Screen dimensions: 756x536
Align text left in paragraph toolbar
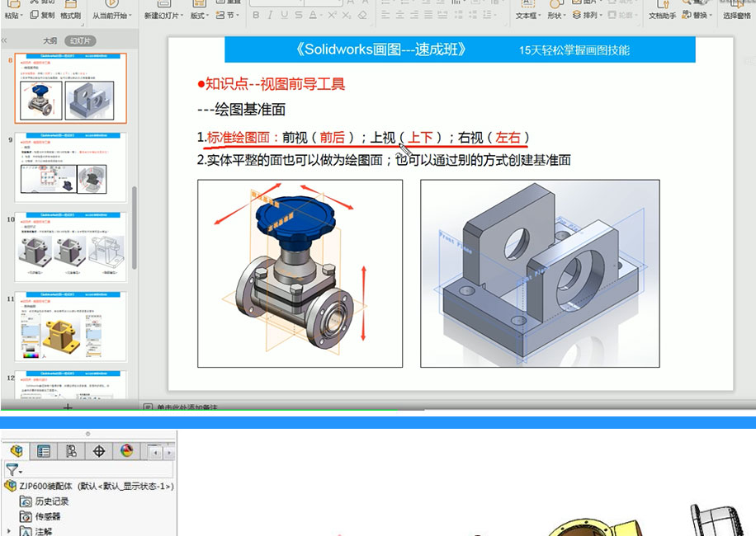click(385, 15)
